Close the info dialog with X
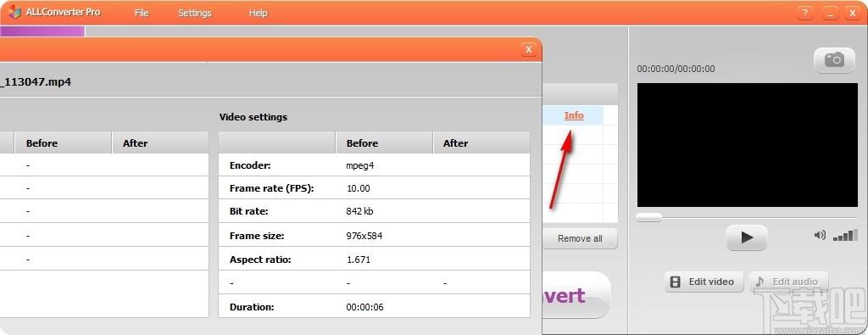Screen dimensions: 868x335 coord(529,50)
